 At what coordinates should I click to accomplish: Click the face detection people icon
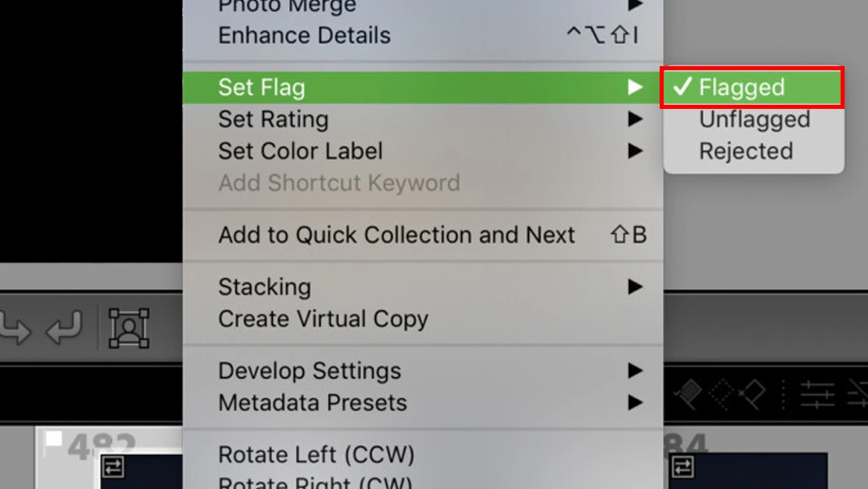[x=129, y=327]
